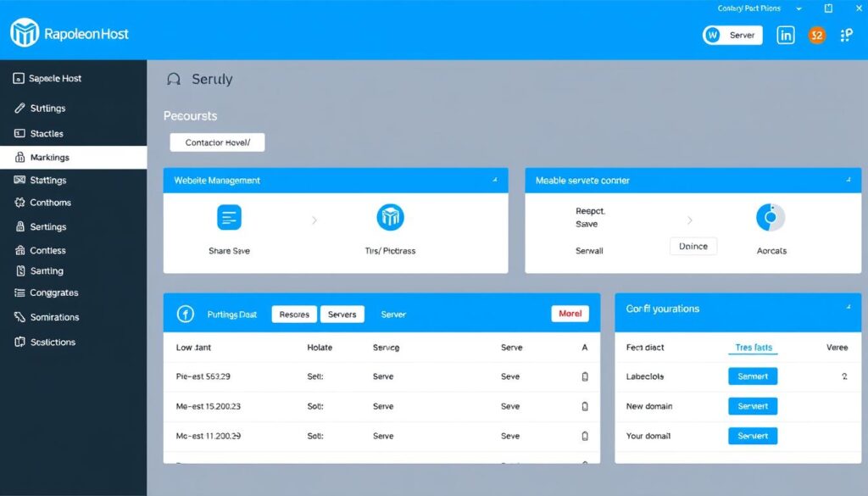Click the device icon in Pie-est 563.29 row

click(584, 377)
